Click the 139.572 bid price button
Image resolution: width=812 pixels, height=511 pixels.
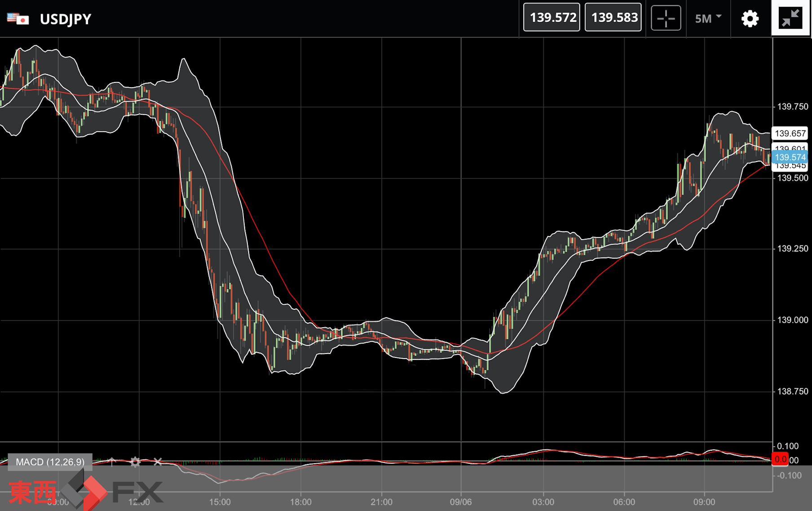click(x=552, y=18)
